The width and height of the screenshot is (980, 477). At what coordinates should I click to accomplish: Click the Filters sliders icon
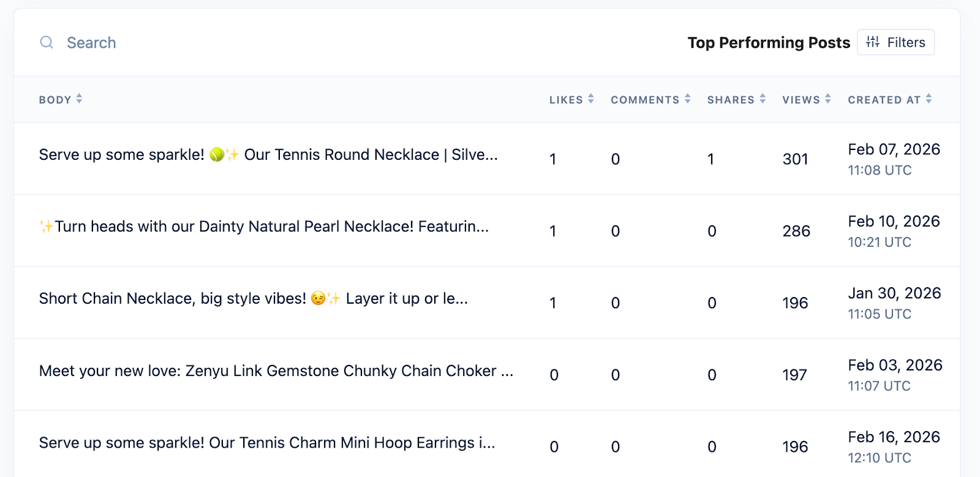click(873, 42)
